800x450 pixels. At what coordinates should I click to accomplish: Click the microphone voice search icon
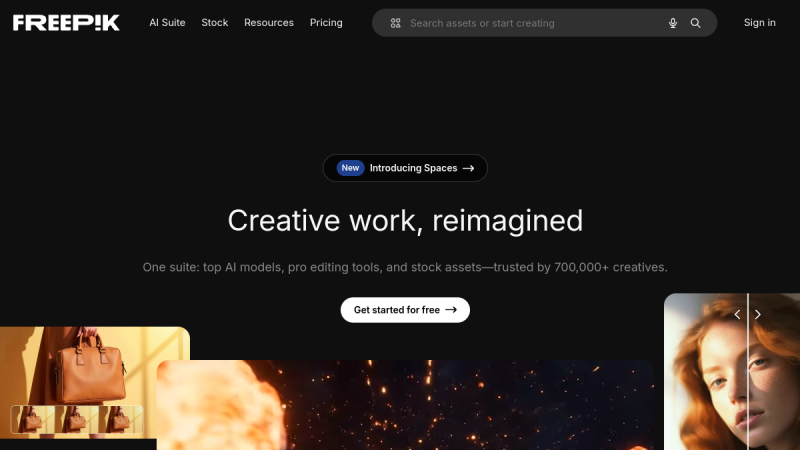coord(672,23)
